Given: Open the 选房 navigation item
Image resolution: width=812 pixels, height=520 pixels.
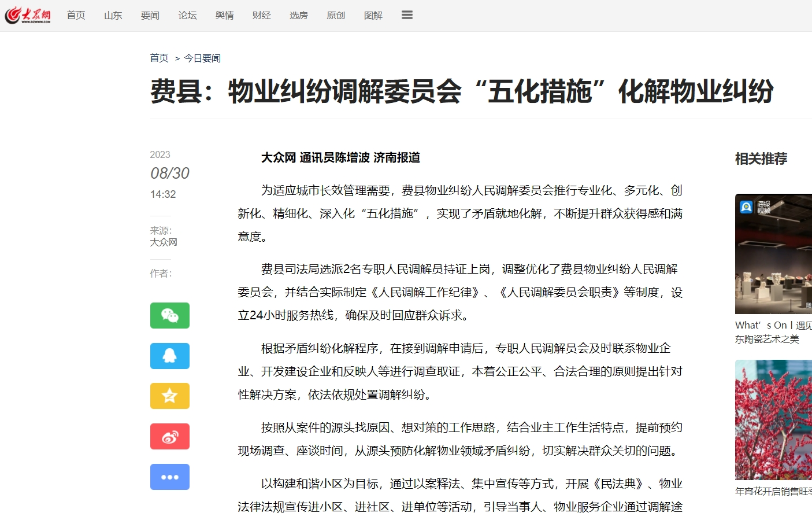Looking at the screenshot, I should coord(299,15).
